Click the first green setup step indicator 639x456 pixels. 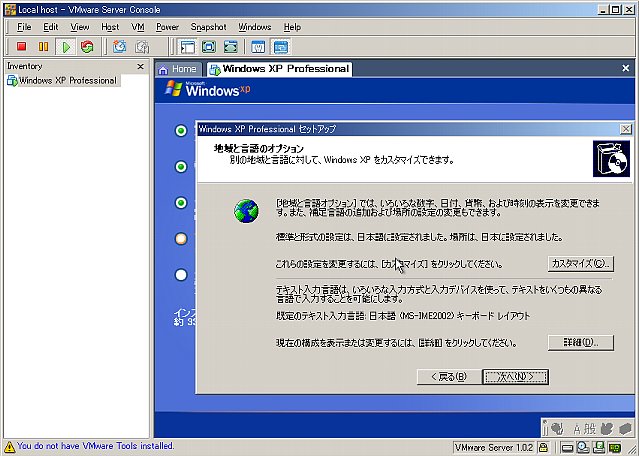[x=181, y=131]
